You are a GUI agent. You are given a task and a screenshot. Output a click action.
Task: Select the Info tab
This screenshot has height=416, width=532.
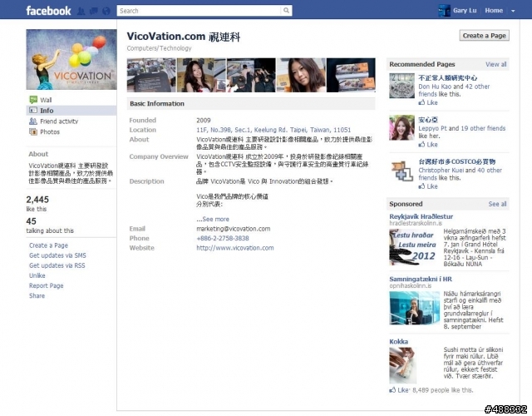[47, 111]
